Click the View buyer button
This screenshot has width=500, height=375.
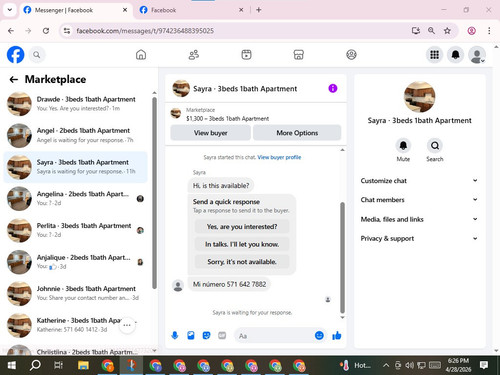point(210,133)
